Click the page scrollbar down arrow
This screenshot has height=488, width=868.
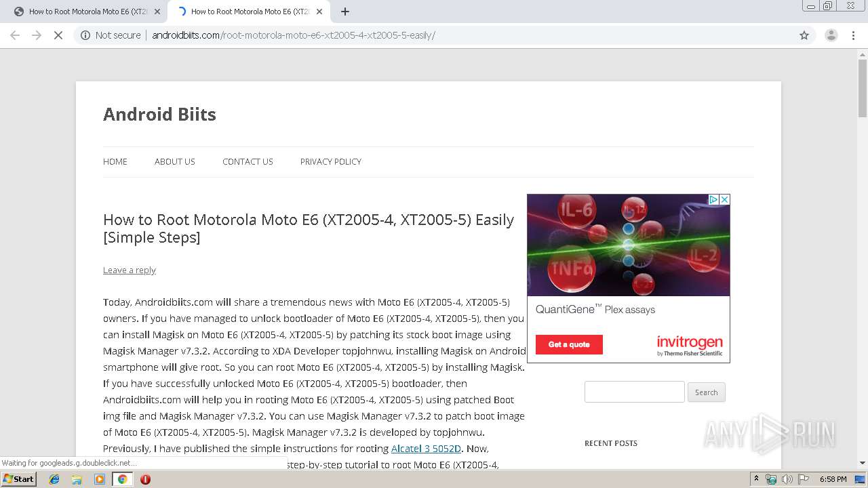863,464
